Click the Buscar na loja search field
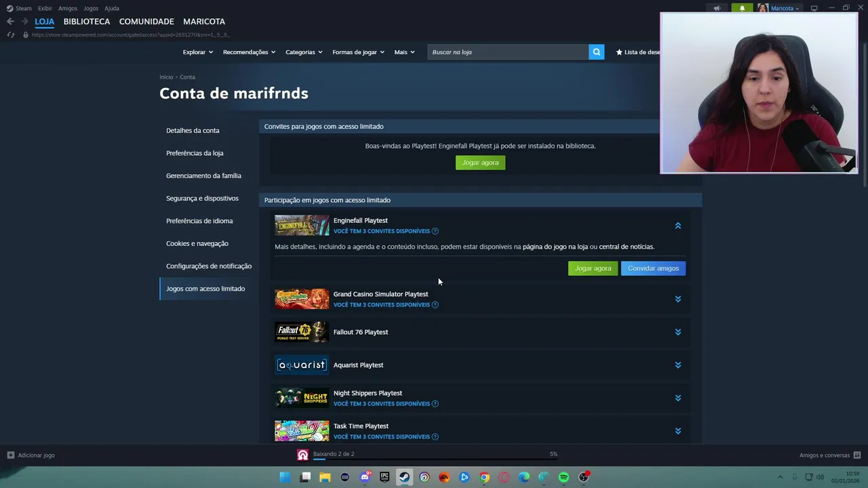This screenshot has height=488, width=868. (x=508, y=52)
